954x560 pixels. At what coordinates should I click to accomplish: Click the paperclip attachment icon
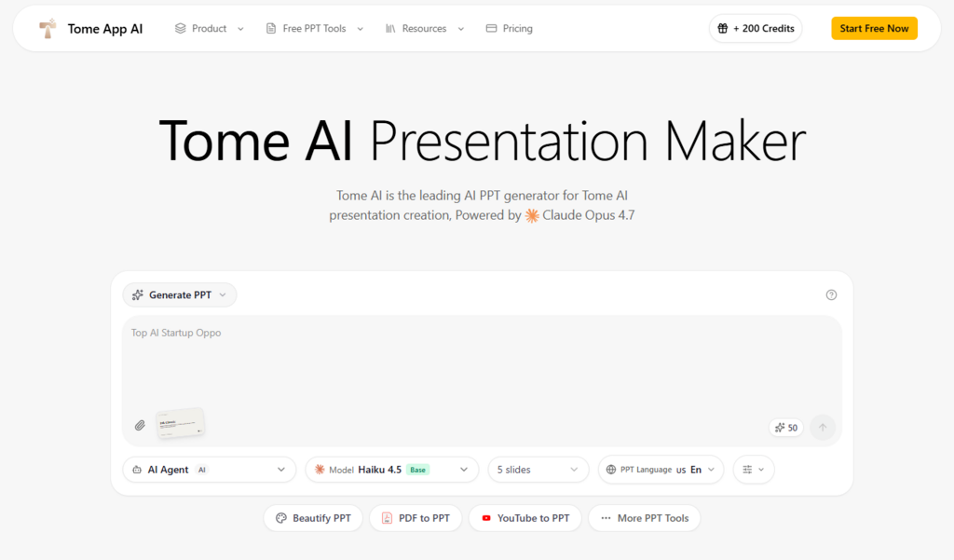pos(140,426)
